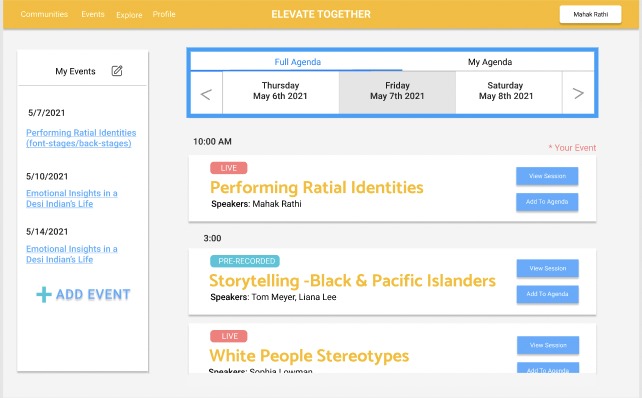Open the Communities menu
This screenshot has width=642, height=398.
(x=44, y=14)
